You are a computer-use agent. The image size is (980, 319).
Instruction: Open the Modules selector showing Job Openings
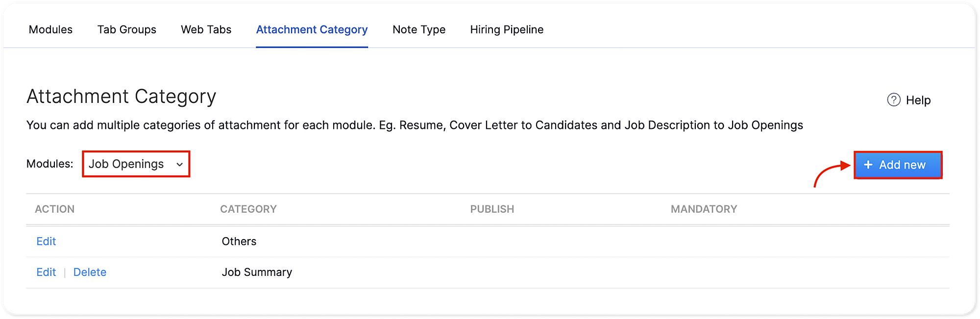coord(126,164)
